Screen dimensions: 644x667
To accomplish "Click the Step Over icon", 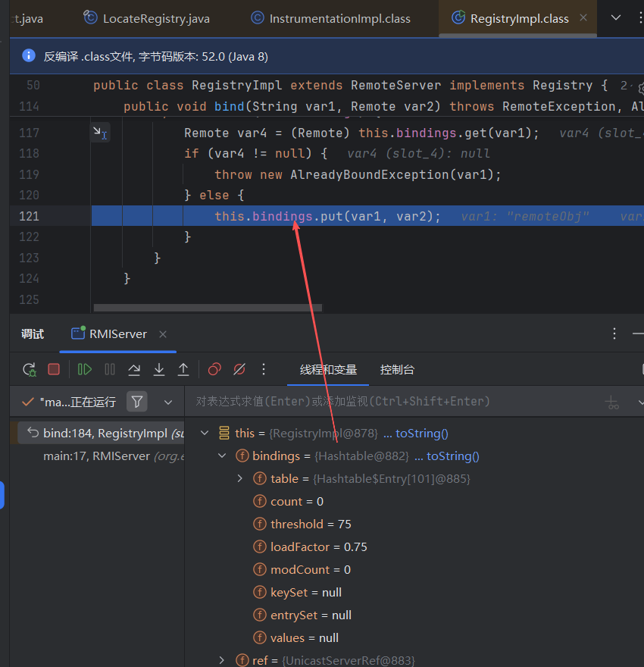I will [x=134, y=370].
